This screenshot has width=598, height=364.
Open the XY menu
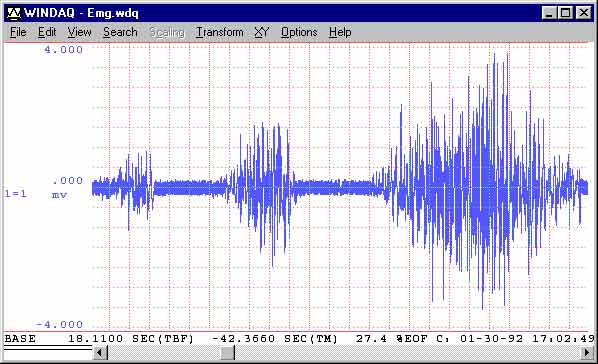click(x=262, y=32)
